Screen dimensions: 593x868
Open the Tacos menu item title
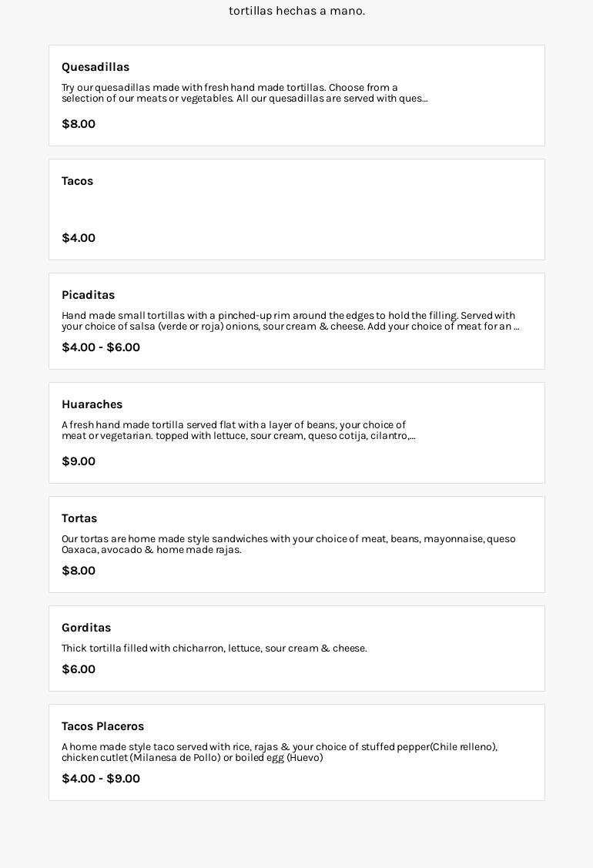click(x=77, y=181)
